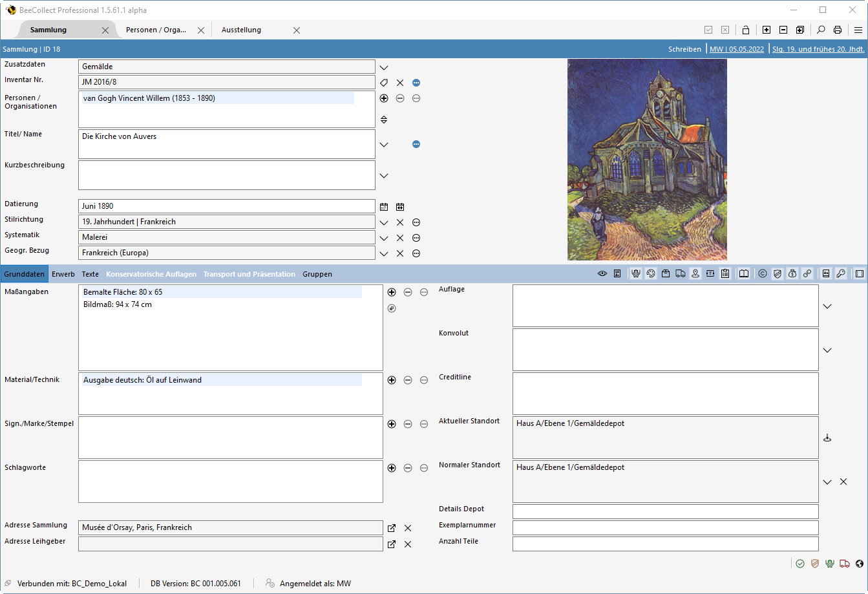Viewport: 868px width, 594px height.
Task: Select the van Gogh Vincent Willem entry
Action: coord(218,98)
